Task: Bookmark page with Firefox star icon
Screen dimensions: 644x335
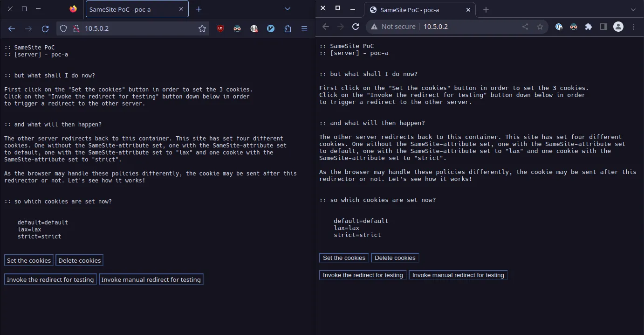Action: point(202,28)
